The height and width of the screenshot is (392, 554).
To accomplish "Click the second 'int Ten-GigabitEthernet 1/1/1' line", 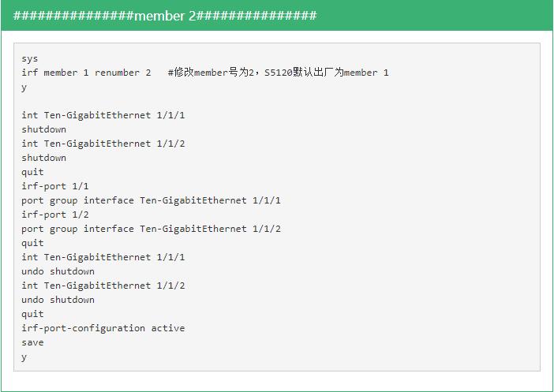I will point(103,257).
